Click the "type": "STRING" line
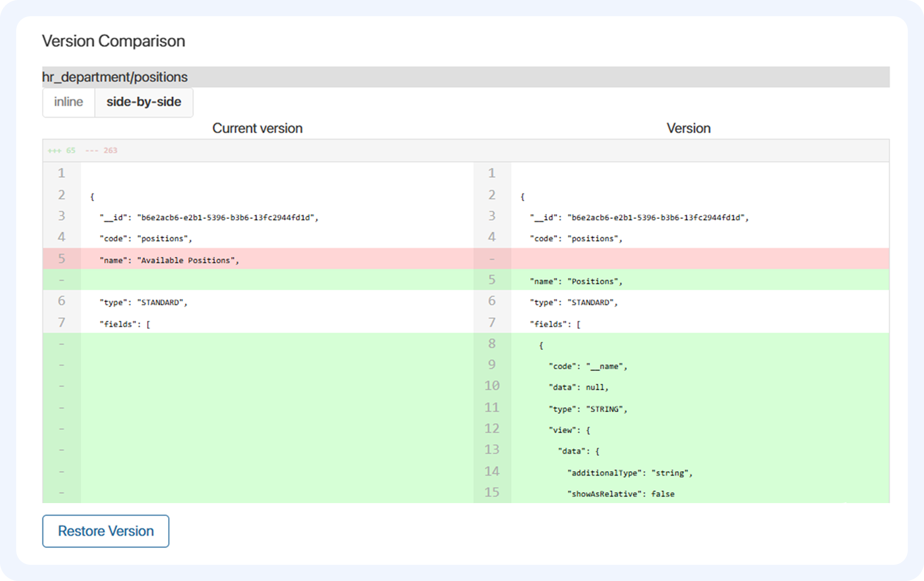 (x=588, y=409)
